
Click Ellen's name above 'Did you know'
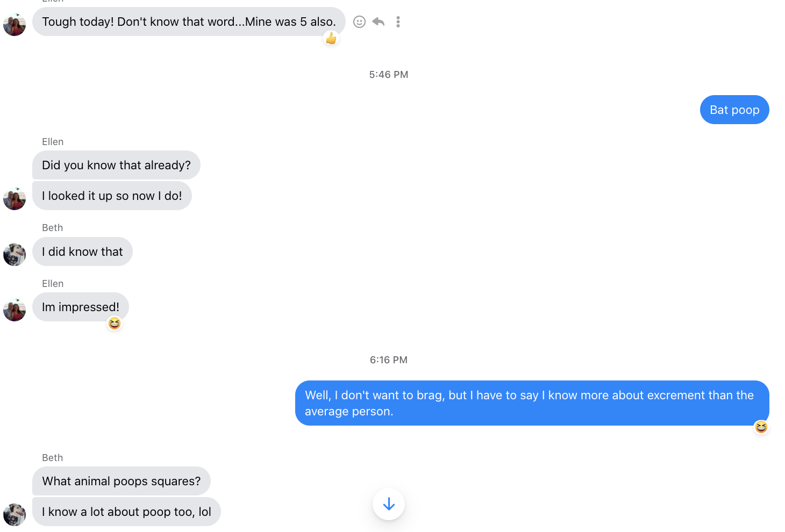(x=53, y=142)
